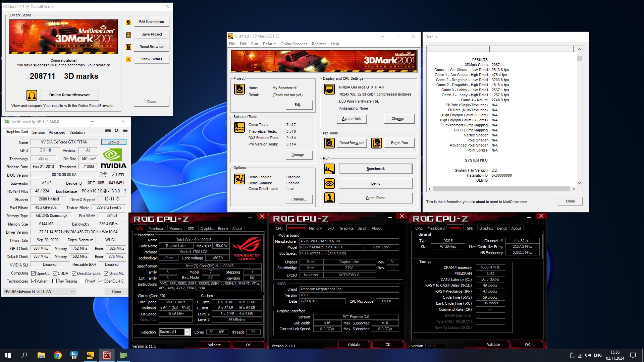644x362 pixels.
Task: Open the GPU-Z taskbar icon
Action: coord(123,355)
